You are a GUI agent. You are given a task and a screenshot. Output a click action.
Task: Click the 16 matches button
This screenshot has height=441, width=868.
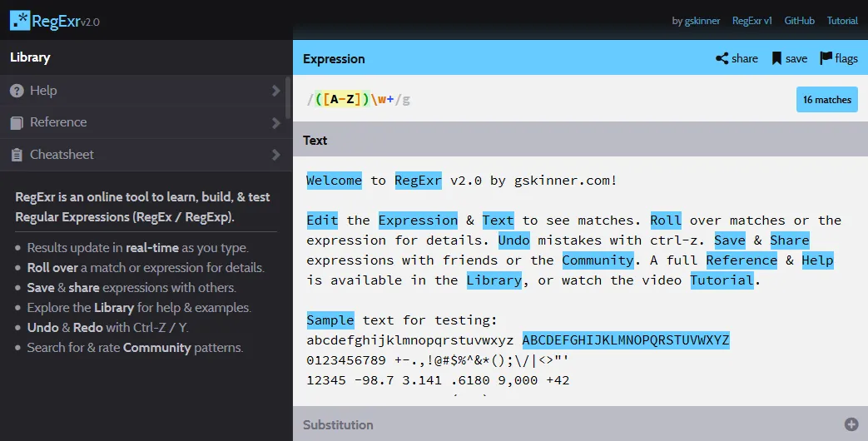tap(827, 100)
